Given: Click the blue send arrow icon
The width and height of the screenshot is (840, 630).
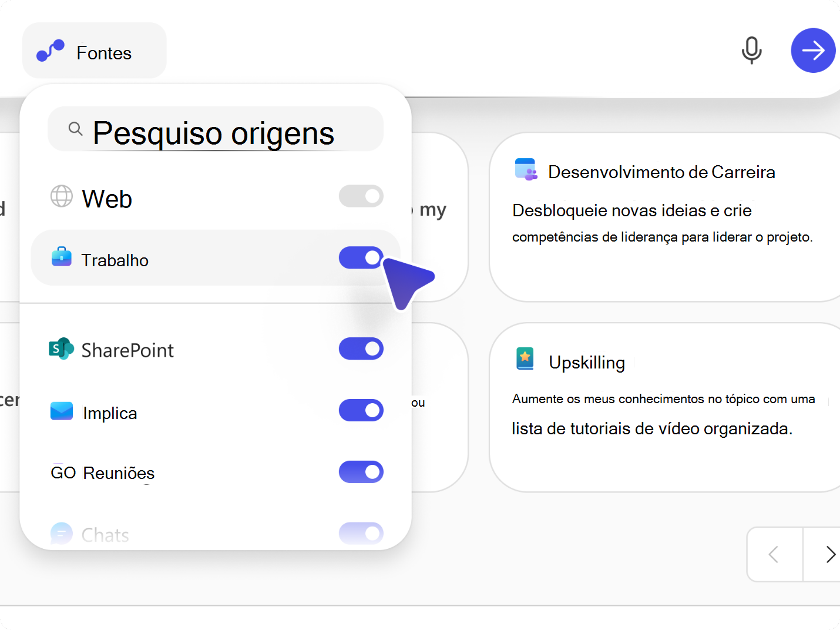Looking at the screenshot, I should [813, 51].
